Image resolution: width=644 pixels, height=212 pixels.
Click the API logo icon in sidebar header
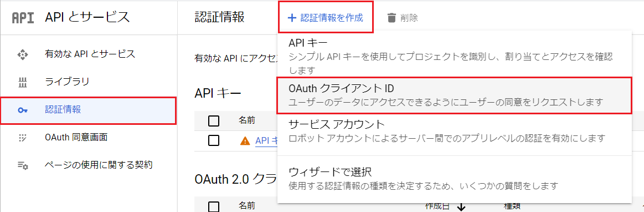(x=23, y=18)
